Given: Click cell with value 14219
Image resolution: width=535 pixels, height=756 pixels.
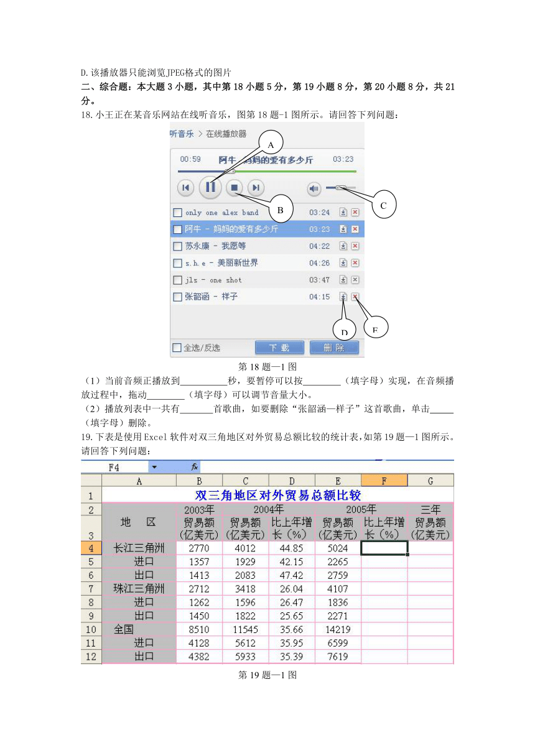Looking at the screenshot, I should point(338,629).
